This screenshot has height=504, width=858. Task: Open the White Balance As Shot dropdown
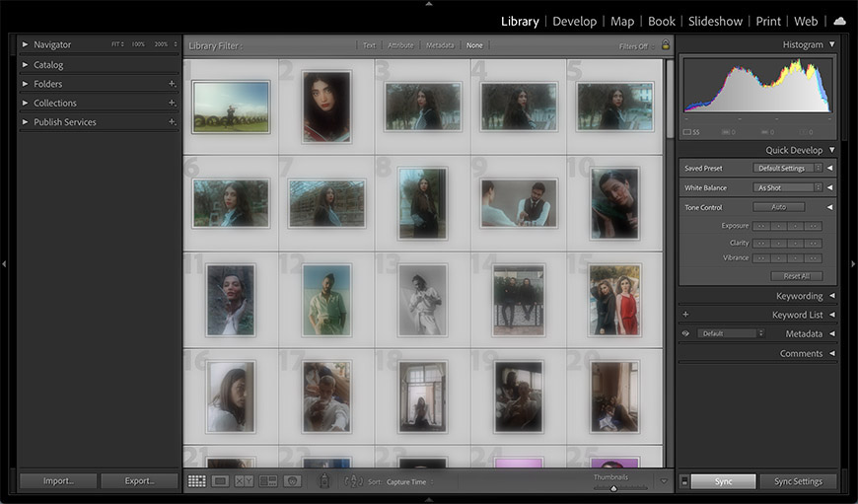click(x=787, y=187)
